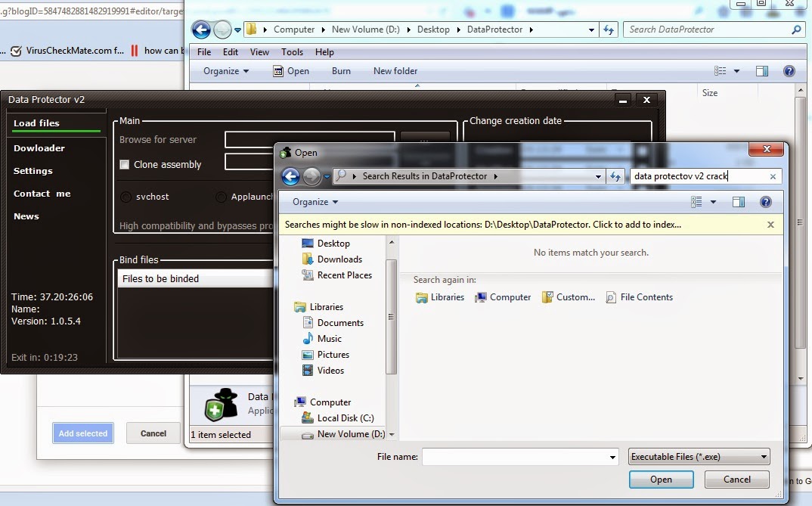Expand Open dialog address bar history dropdown

point(598,176)
